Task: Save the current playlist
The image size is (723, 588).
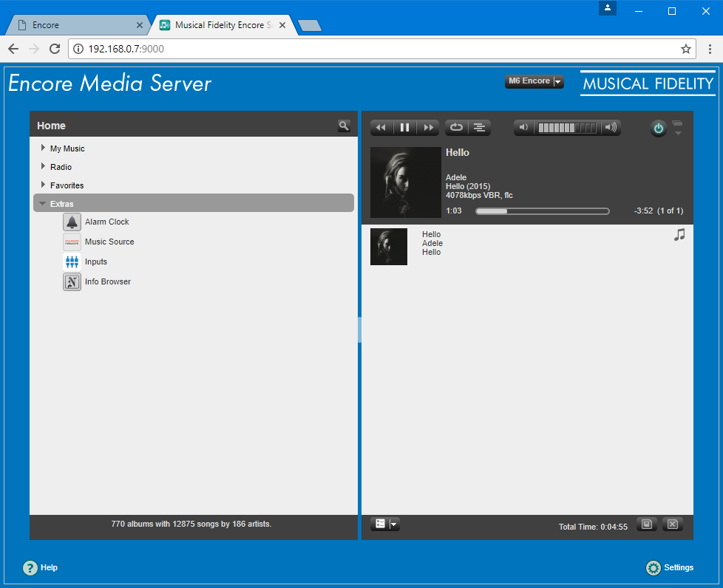Action: click(x=647, y=524)
